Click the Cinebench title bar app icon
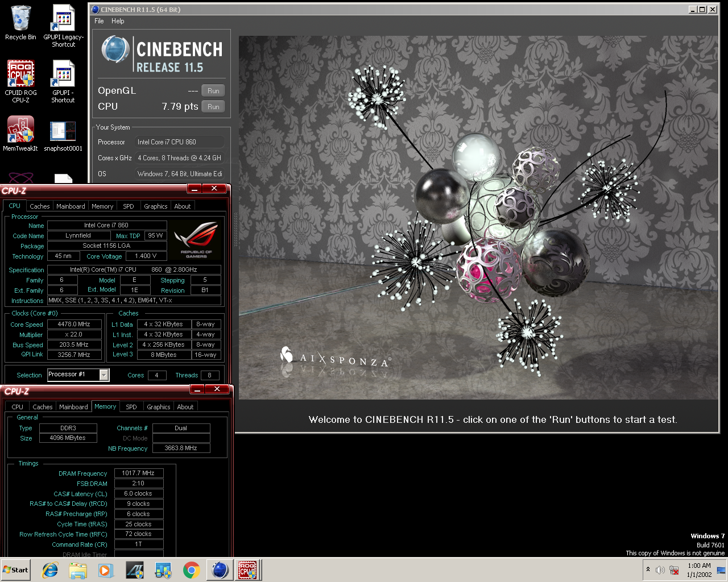 [96, 9]
